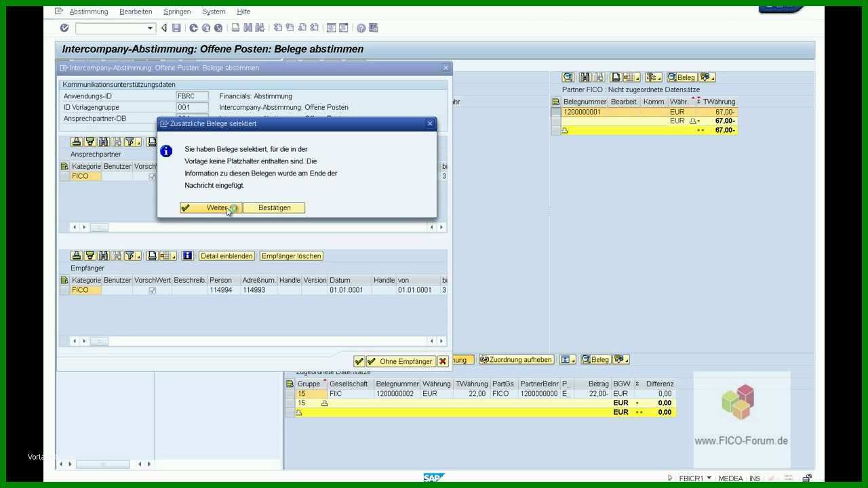Open the System menu

[x=214, y=12]
